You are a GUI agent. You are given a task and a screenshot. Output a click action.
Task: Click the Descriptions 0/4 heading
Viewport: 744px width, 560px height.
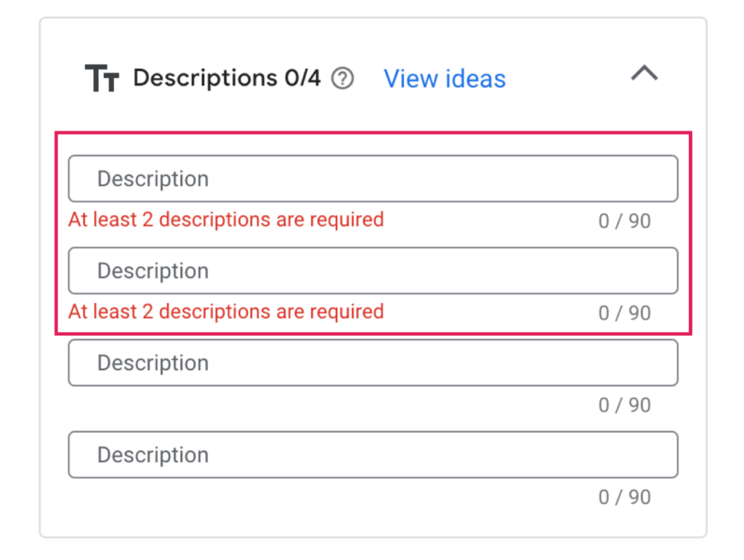point(227,78)
